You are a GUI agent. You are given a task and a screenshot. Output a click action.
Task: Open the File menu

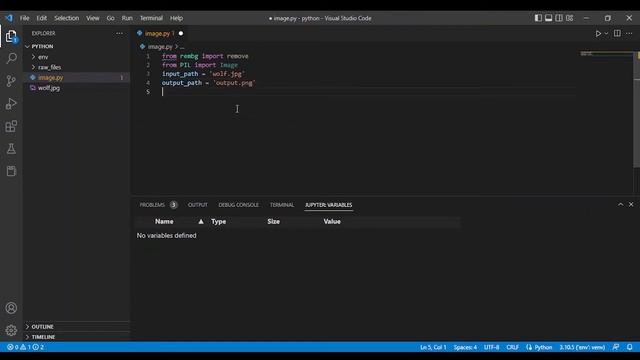pos(24,18)
